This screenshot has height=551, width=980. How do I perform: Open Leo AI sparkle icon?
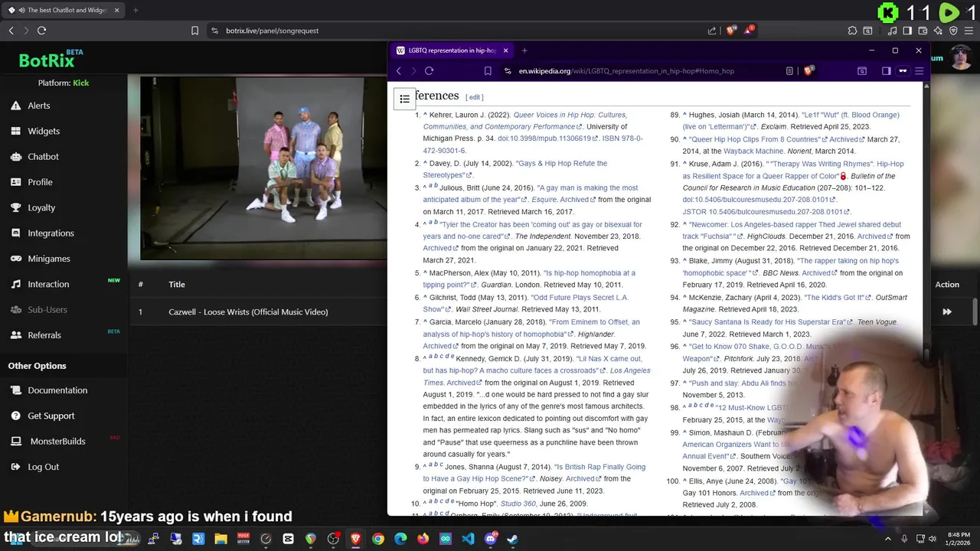pyautogui.click(x=938, y=31)
